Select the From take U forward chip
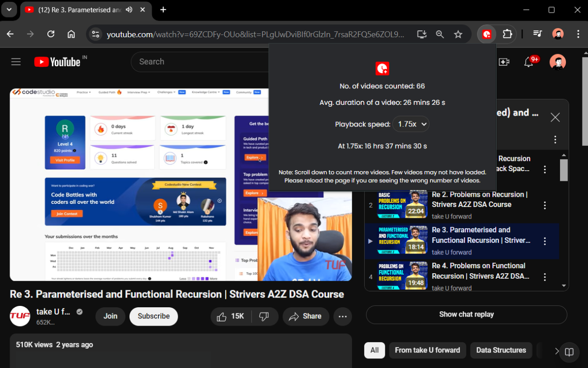Image resolution: width=588 pixels, height=368 pixels. pyautogui.click(x=428, y=350)
